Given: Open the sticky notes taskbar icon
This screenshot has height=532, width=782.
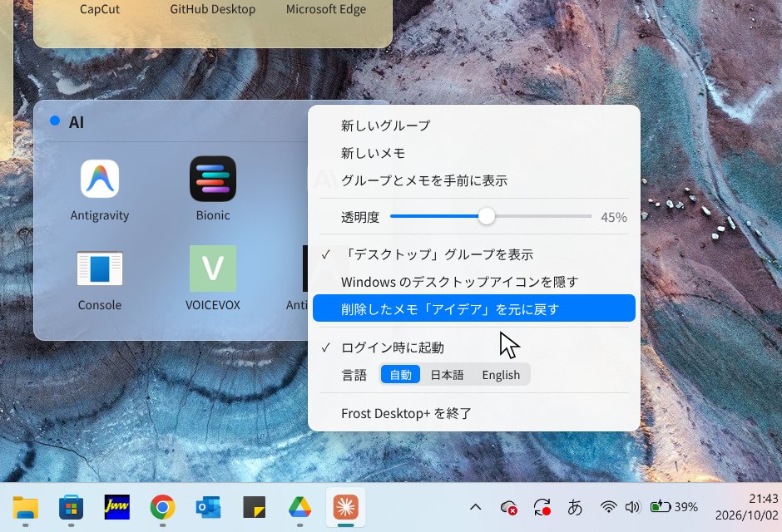Looking at the screenshot, I should pos(255,508).
